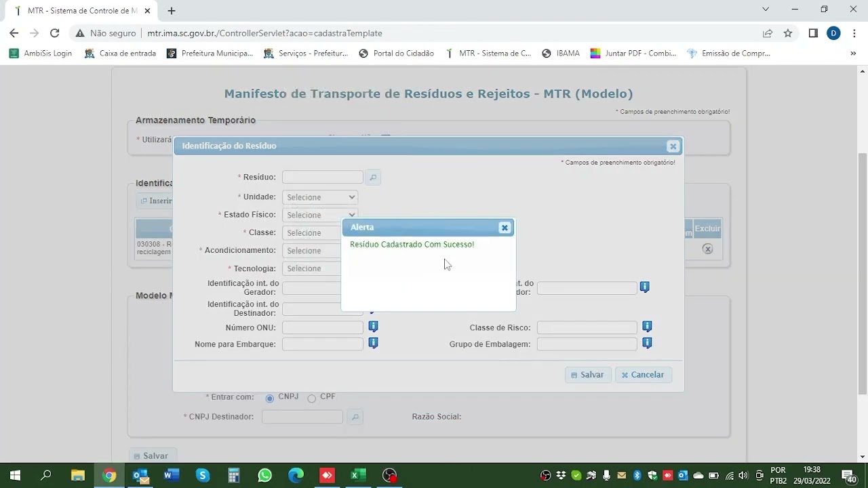Open Microsoft Edge from taskbar
The image size is (868, 488).
point(296,475)
